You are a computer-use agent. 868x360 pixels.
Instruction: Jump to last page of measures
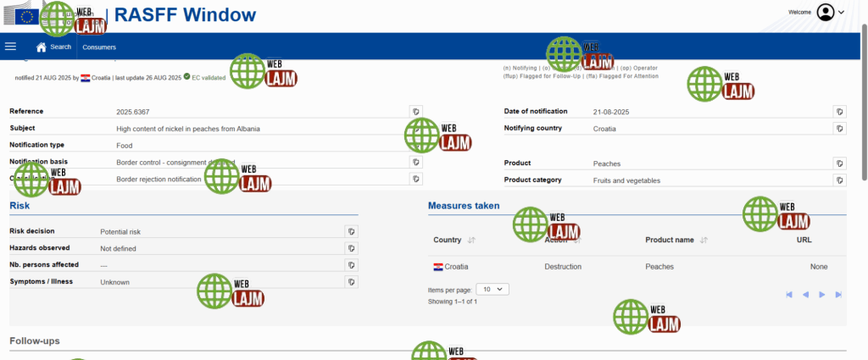(838, 295)
